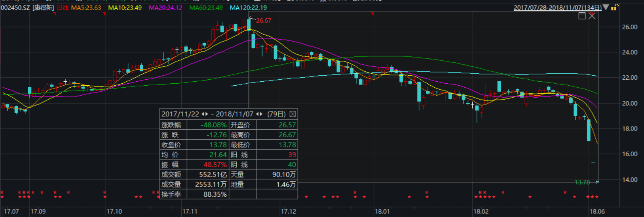Click the 振幅 value 48.57%
The width and height of the screenshot is (644, 217).
tap(215, 165)
